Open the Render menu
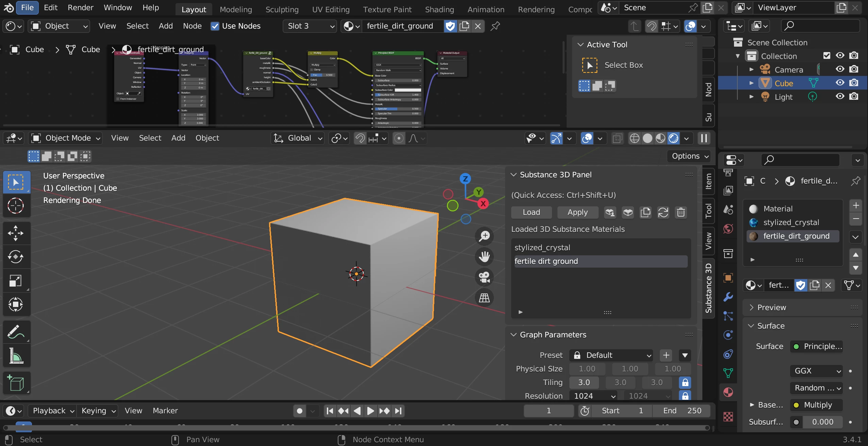The width and height of the screenshot is (868, 446). [80, 7]
